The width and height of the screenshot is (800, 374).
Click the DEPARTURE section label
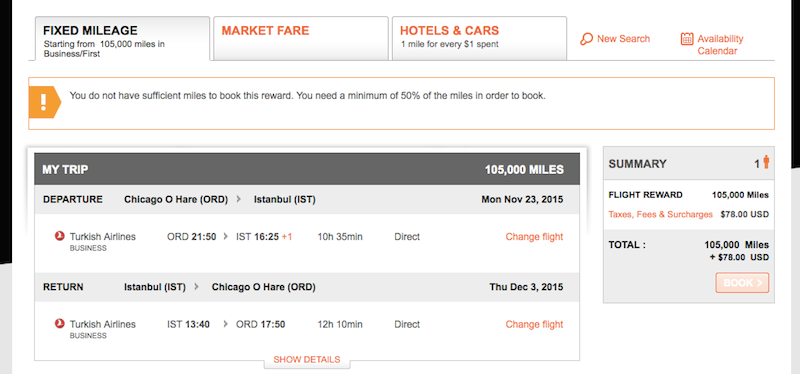tap(73, 200)
